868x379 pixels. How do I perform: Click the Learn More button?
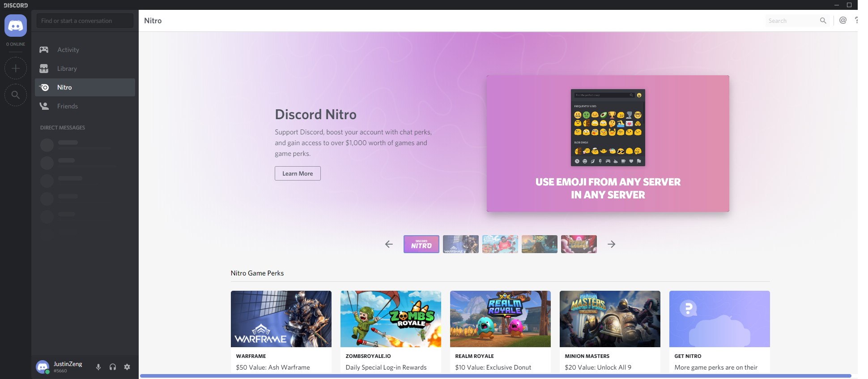click(x=298, y=173)
